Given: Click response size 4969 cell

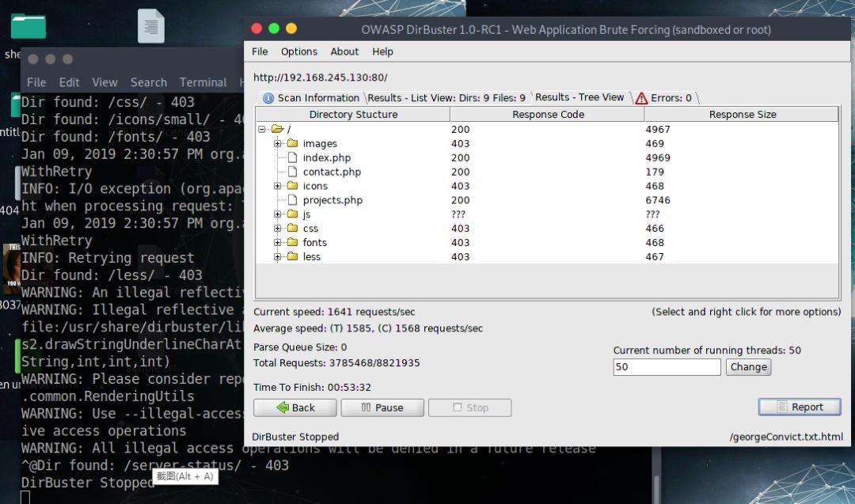Looking at the screenshot, I should tap(658, 157).
